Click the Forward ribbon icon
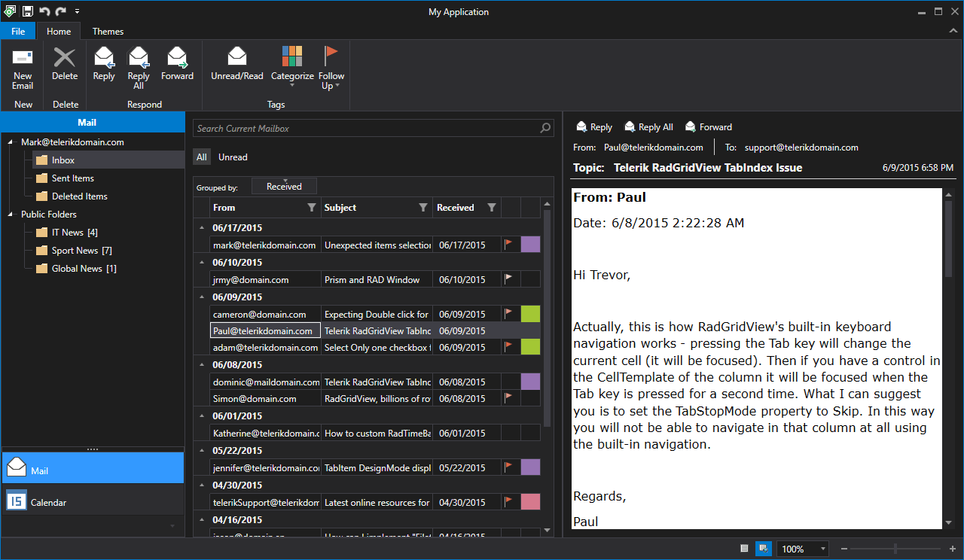 pyautogui.click(x=177, y=58)
